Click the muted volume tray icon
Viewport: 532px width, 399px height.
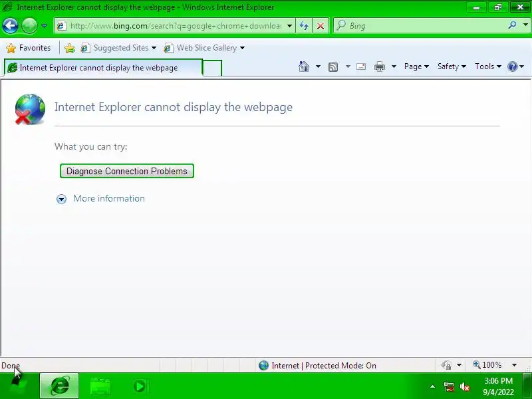click(x=464, y=386)
